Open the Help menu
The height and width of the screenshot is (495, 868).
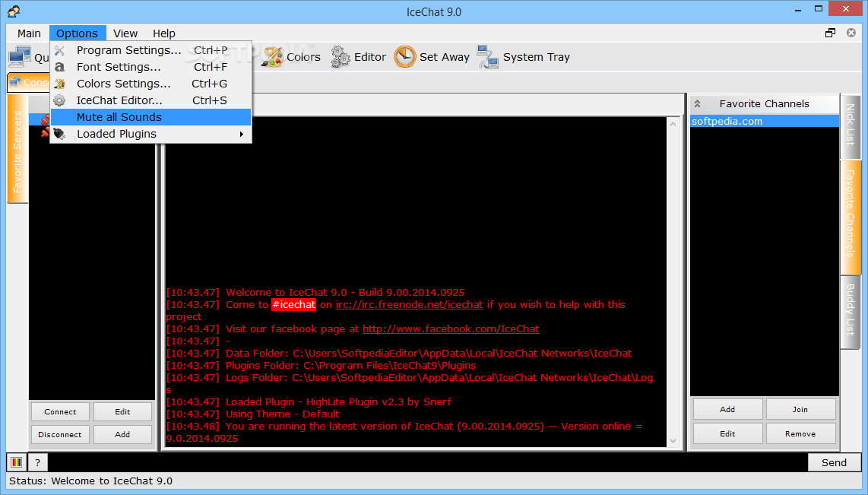point(164,33)
